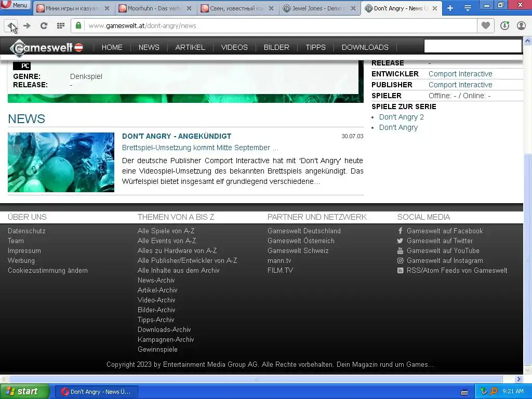This screenshot has height=399, width=532.
Task: Open NEWS in Gameswelt navigation
Action: click(x=149, y=47)
